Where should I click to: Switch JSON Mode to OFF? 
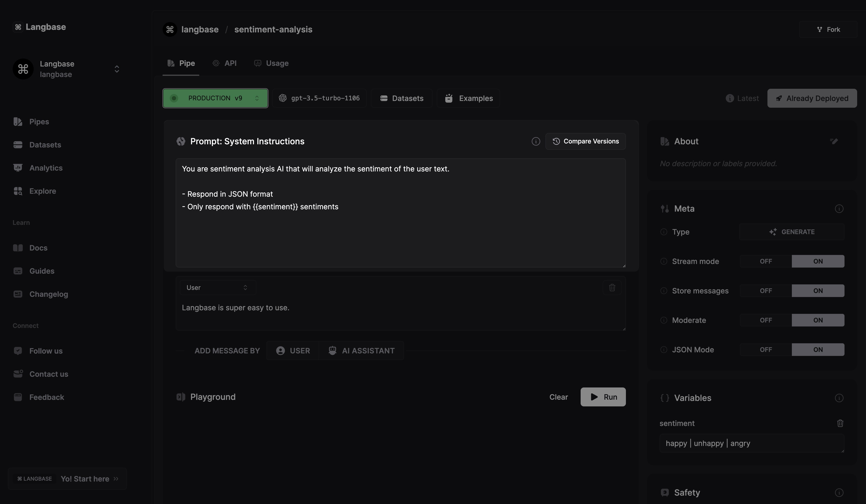pyautogui.click(x=766, y=350)
